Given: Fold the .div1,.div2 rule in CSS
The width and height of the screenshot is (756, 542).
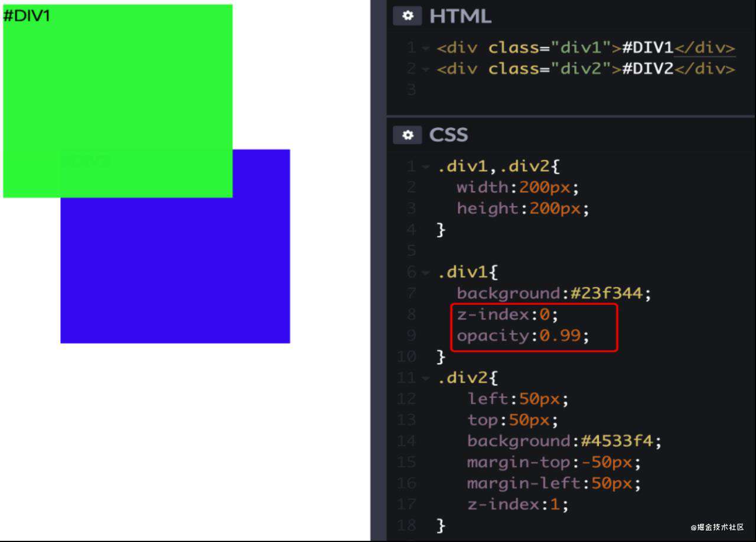Looking at the screenshot, I should [x=426, y=167].
